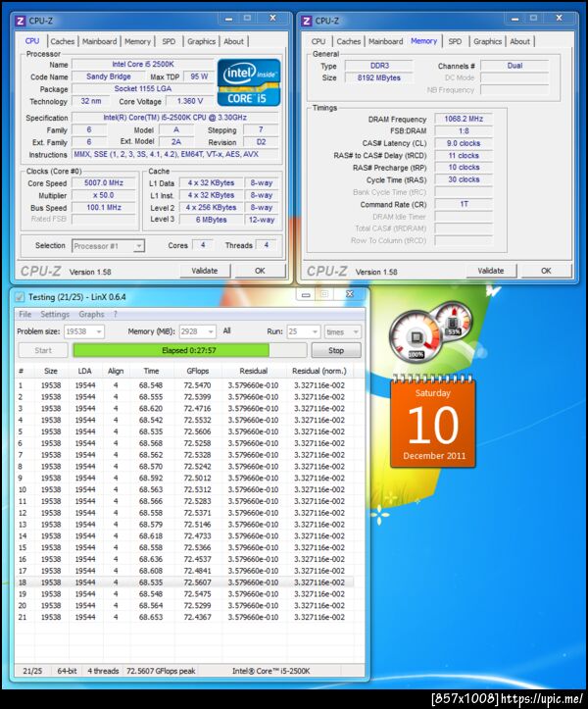Select result row 1 with time 68.548
Image resolution: width=588 pixels, height=709 pixels.
184,385
